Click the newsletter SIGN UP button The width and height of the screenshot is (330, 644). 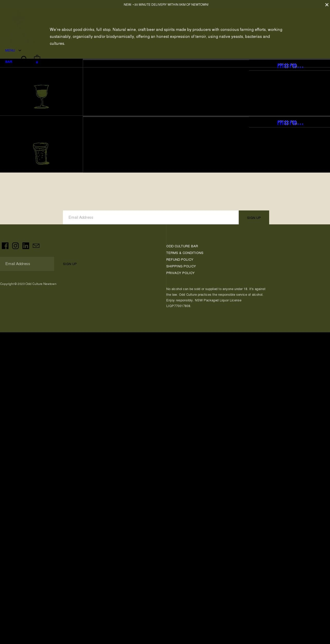(254, 217)
